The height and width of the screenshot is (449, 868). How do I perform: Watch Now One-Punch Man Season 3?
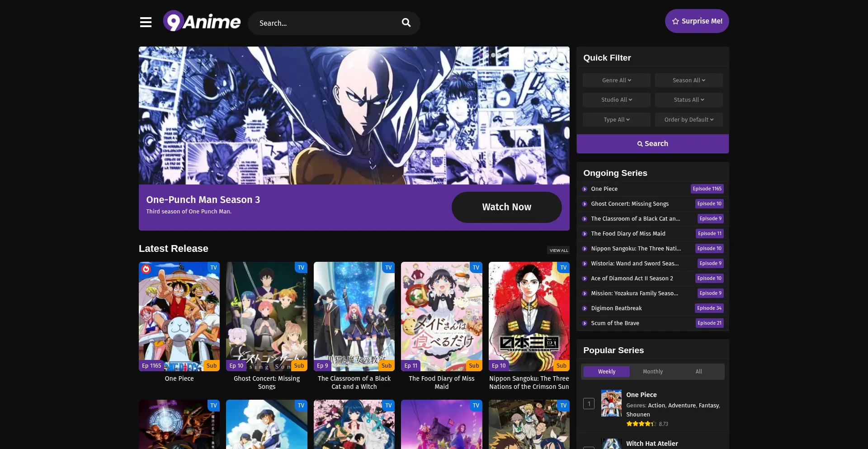click(506, 207)
